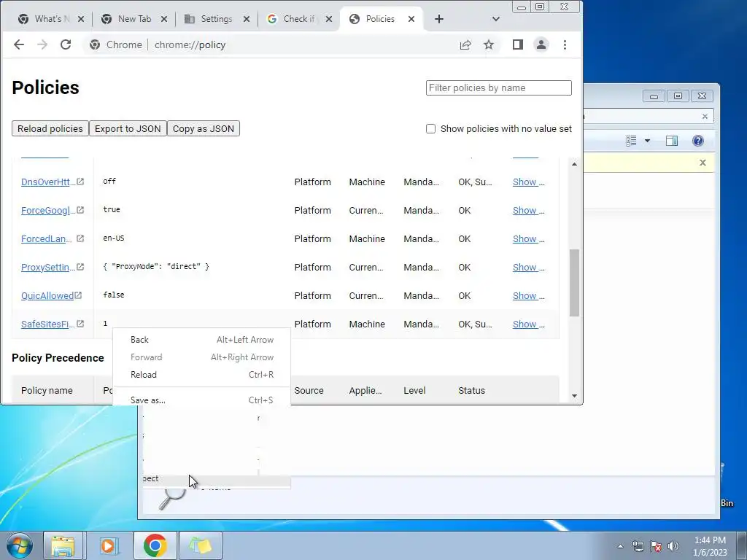Open the views dropdown arrow in Explorer window

tap(647, 141)
